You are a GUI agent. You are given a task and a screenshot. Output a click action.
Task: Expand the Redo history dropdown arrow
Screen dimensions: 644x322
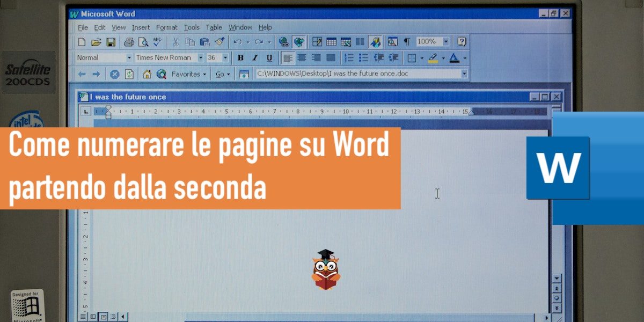(269, 41)
